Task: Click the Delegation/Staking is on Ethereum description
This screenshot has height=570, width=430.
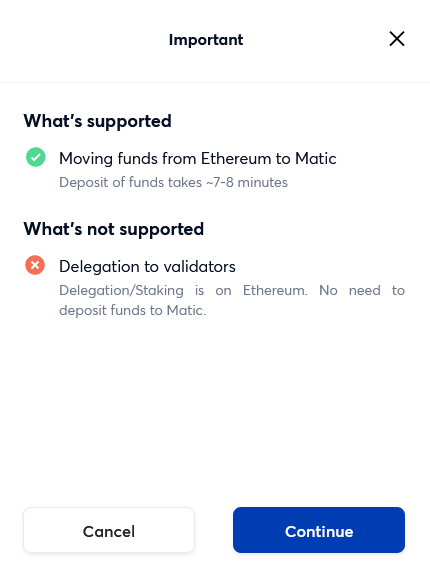Action: pos(232,300)
